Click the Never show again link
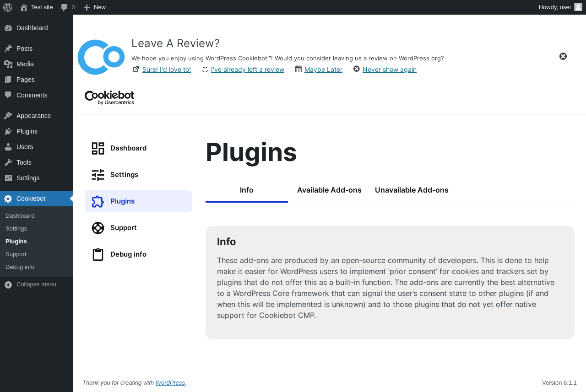586x392 pixels. 390,70
